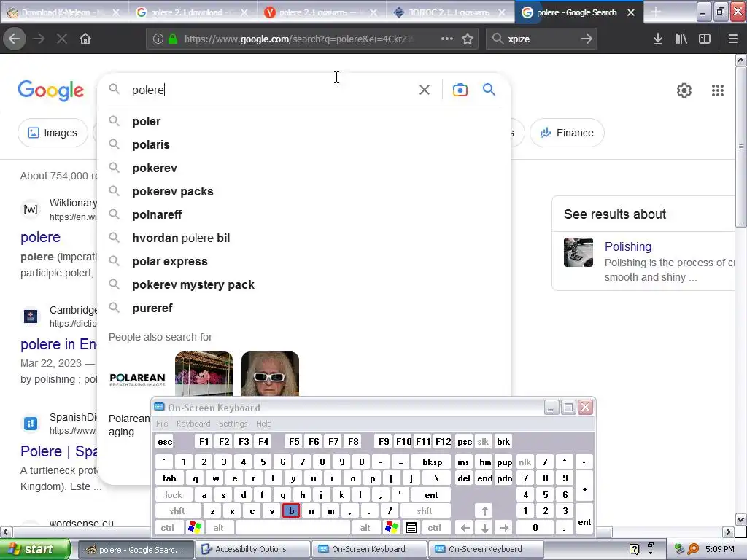Image resolution: width=747 pixels, height=560 pixels.
Task: Clear Google search box with X
Action: tap(425, 90)
